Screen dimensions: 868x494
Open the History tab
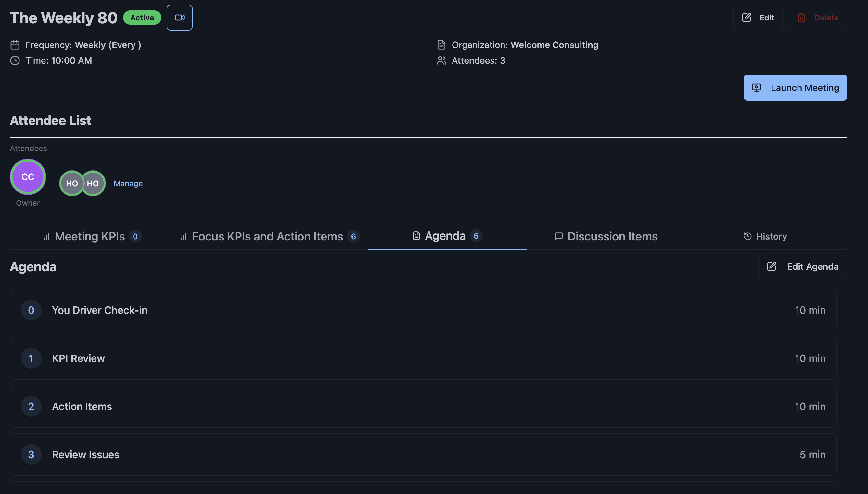coord(765,236)
